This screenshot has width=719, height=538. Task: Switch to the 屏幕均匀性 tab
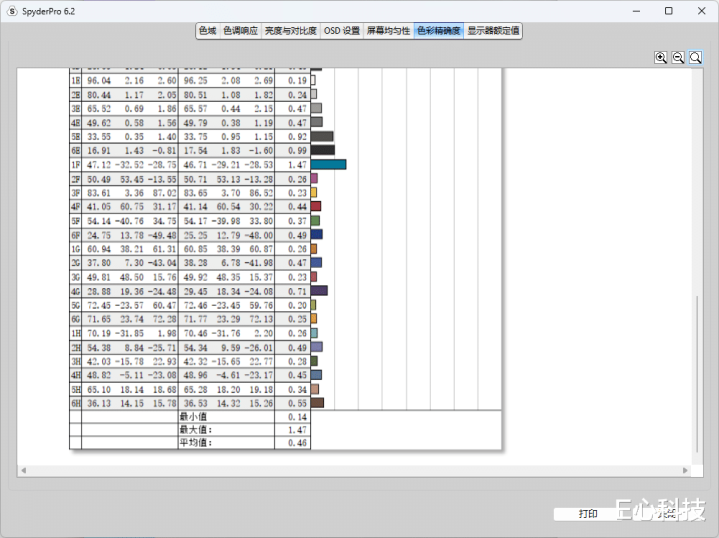pyautogui.click(x=388, y=31)
